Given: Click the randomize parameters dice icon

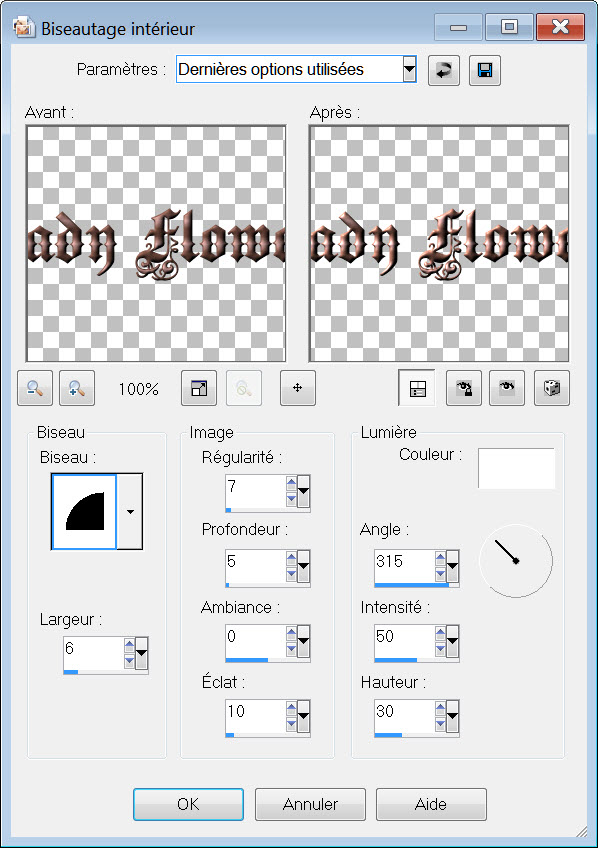Looking at the screenshot, I should 552,388.
